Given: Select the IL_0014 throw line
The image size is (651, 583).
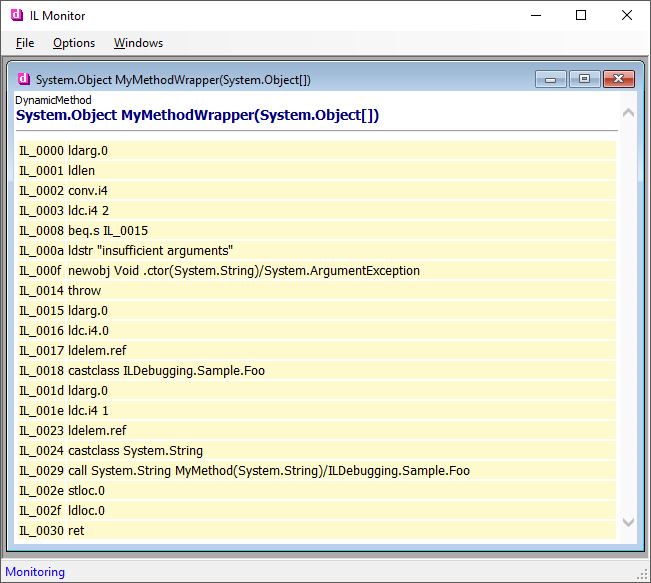Looking at the screenshot, I should (x=317, y=290).
